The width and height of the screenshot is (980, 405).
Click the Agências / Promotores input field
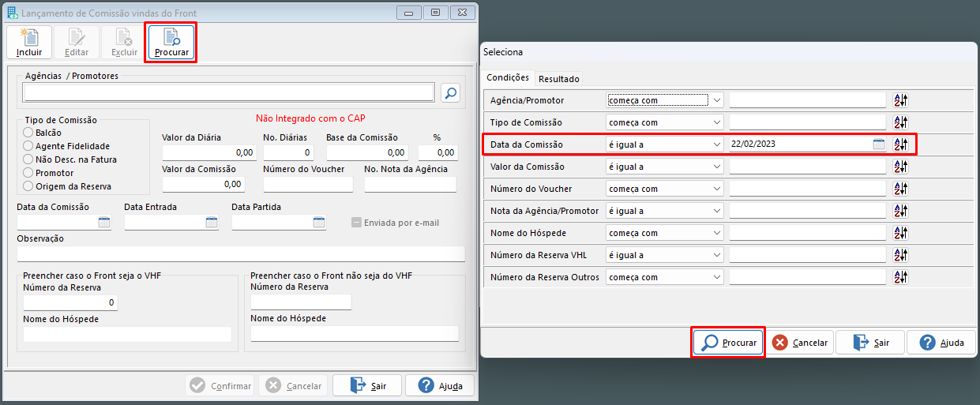229,93
